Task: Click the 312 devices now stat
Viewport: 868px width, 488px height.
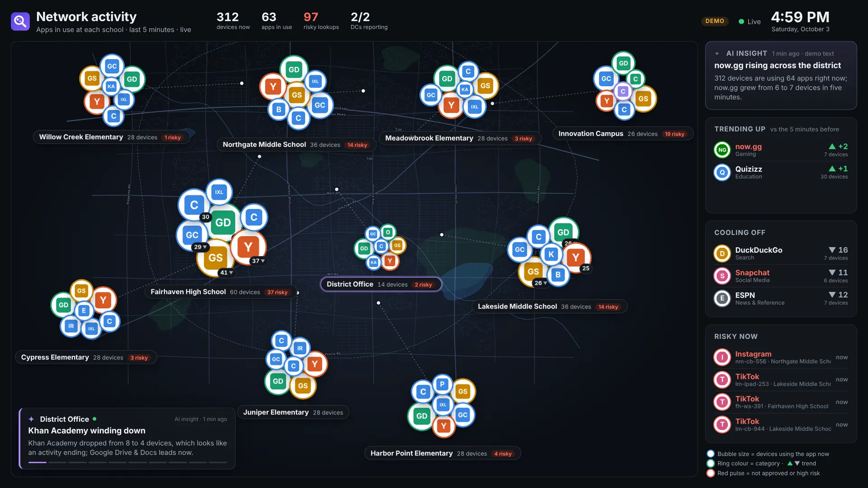Action: click(233, 21)
